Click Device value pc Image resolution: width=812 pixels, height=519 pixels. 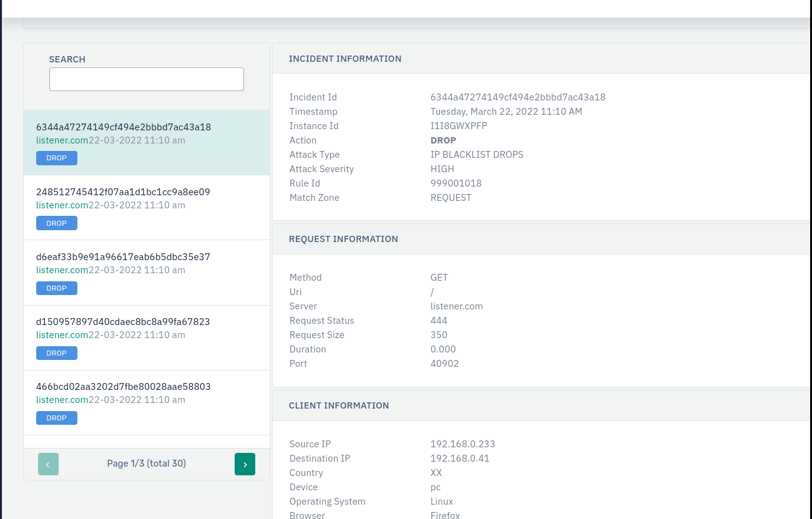[436, 487]
